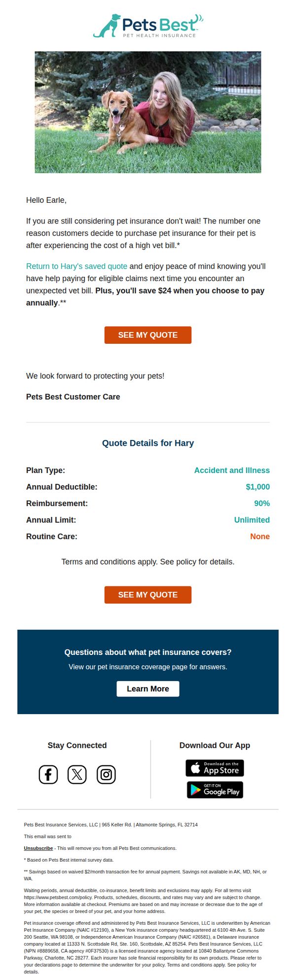This screenshot has width=296, height=980.
Task: Click the Learn More button
Action: [x=148, y=689]
